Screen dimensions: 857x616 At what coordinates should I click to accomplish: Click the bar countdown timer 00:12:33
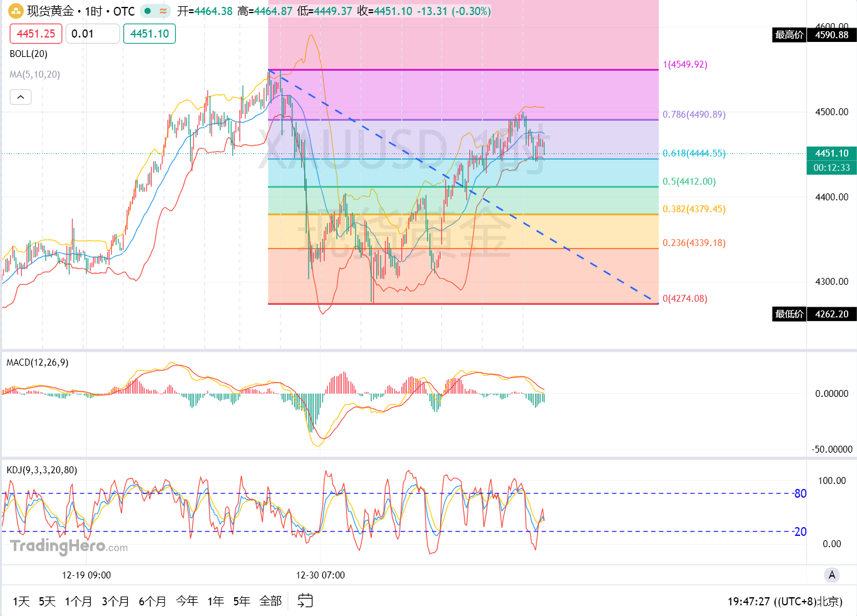(831, 168)
